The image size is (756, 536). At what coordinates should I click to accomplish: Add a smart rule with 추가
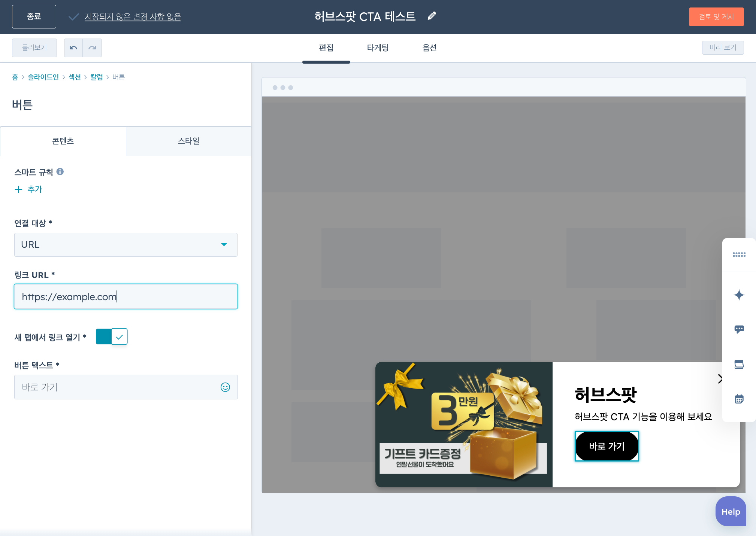pos(28,189)
